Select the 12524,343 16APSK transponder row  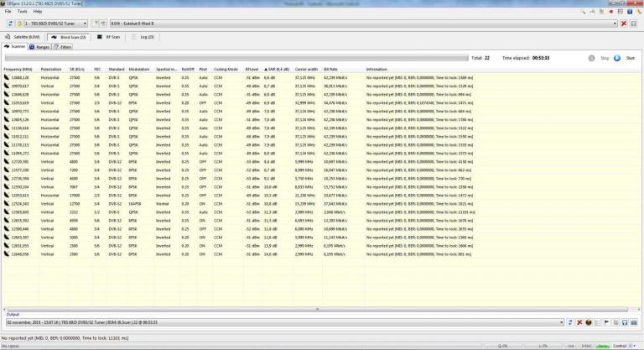pos(168,203)
